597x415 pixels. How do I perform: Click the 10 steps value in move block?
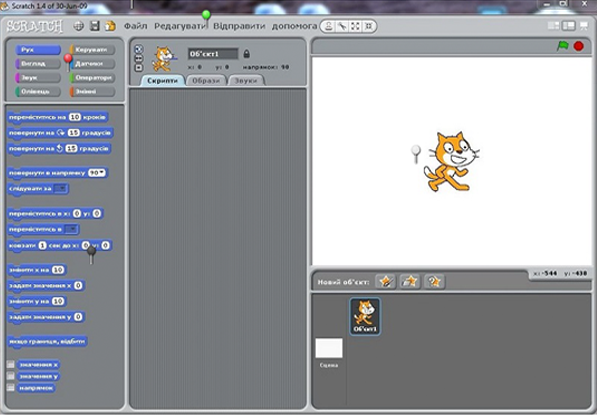[x=75, y=117]
